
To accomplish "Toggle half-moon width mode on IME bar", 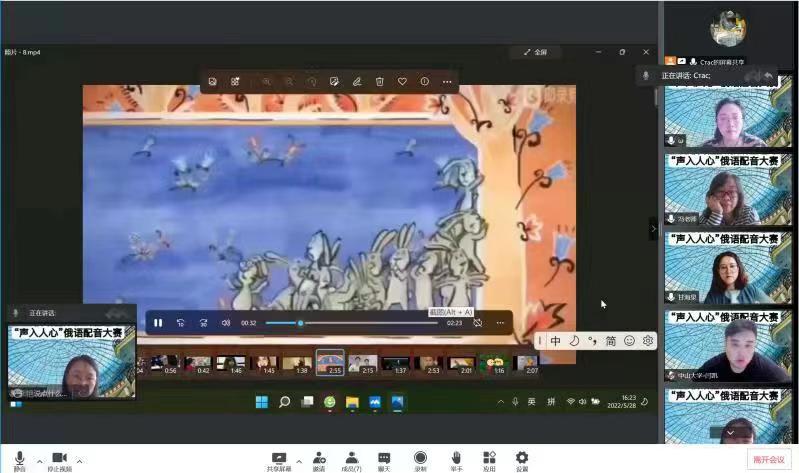I will click(x=574, y=341).
